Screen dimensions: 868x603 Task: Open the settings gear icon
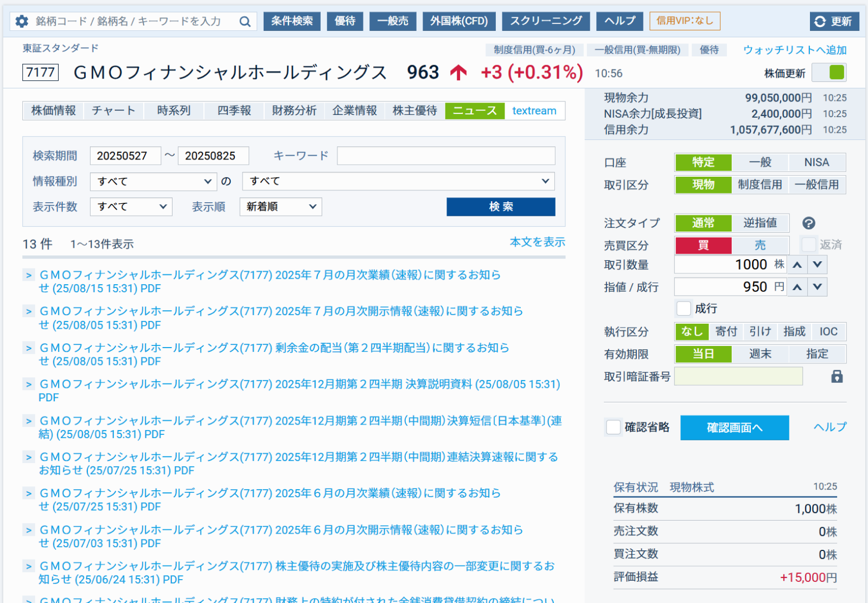click(22, 21)
